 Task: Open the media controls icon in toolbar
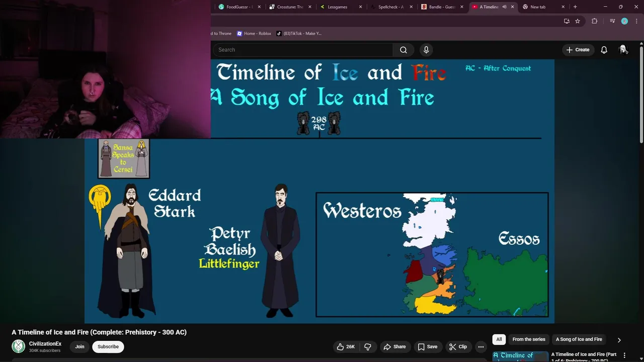point(612,21)
